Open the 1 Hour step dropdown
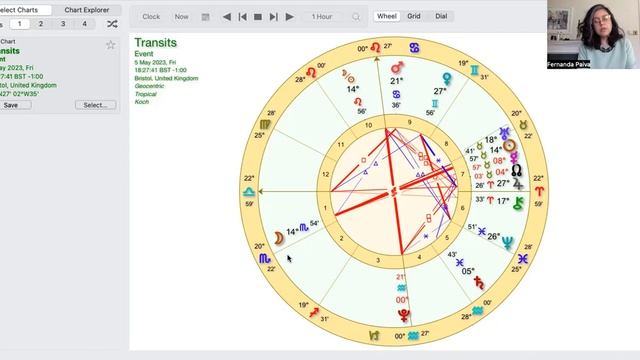 pos(322,17)
